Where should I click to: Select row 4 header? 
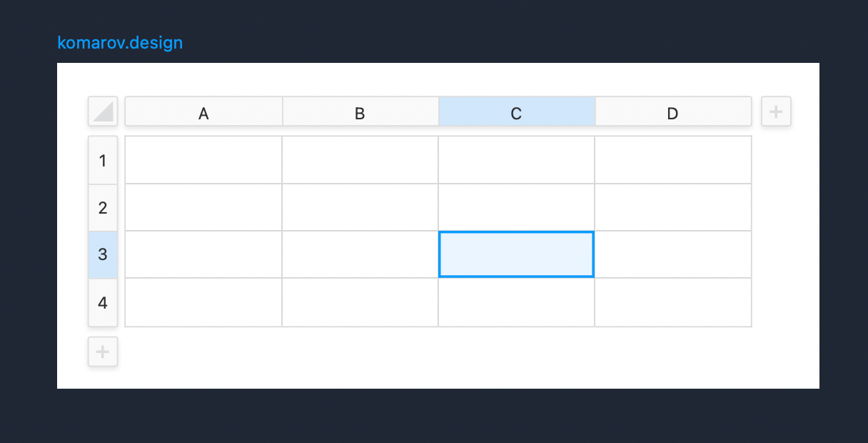(103, 302)
